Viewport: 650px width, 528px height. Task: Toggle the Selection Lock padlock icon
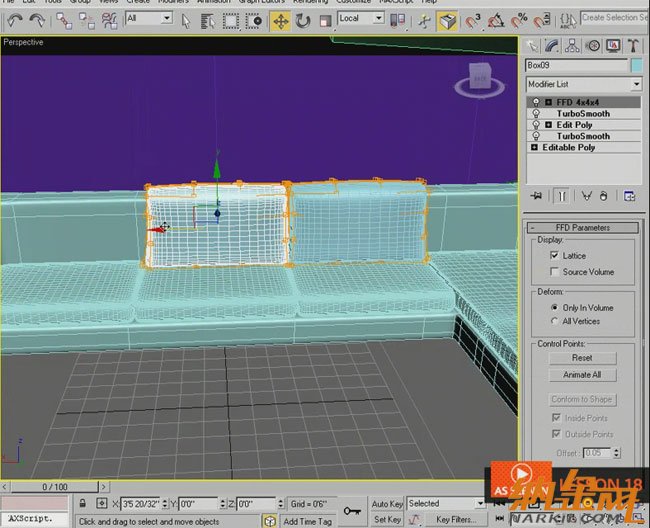click(82, 503)
